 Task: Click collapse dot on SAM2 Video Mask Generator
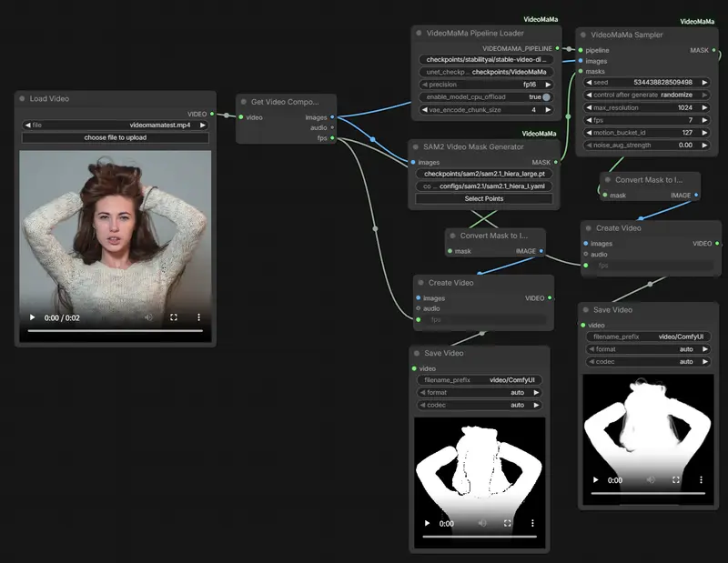click(x=417, y=146)
